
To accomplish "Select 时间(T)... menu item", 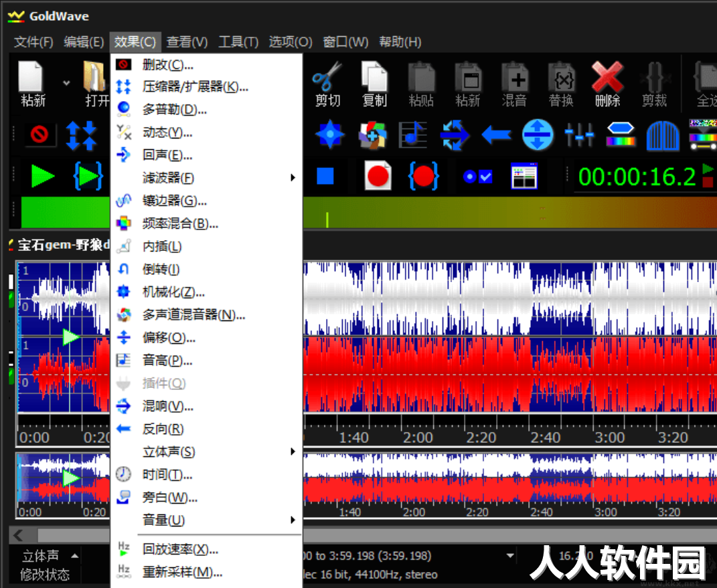I will point(206,474).
